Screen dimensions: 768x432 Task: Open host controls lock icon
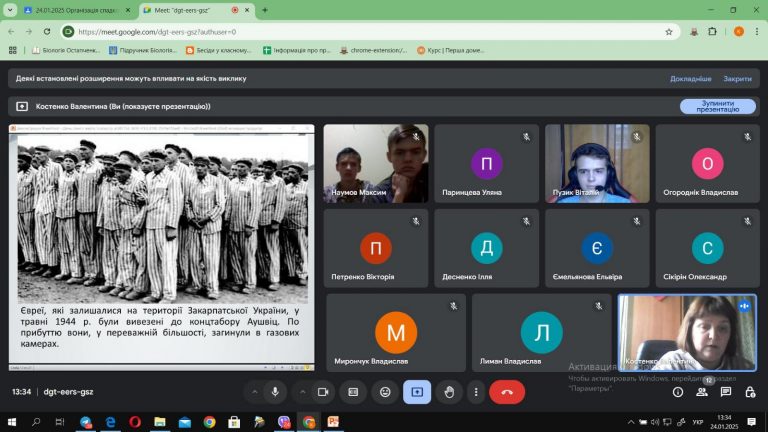750,392
